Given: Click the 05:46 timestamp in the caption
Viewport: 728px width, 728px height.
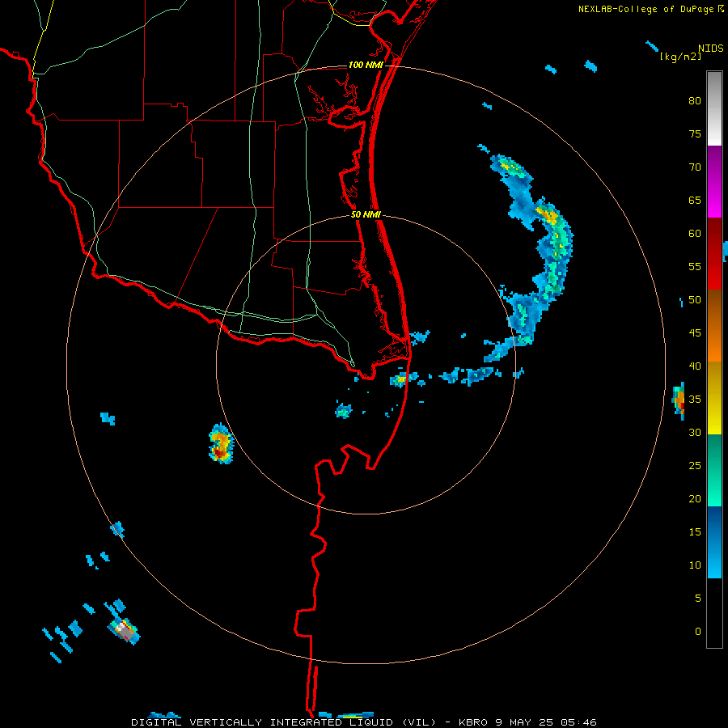Looking at the screenshot, I should 578,722.
